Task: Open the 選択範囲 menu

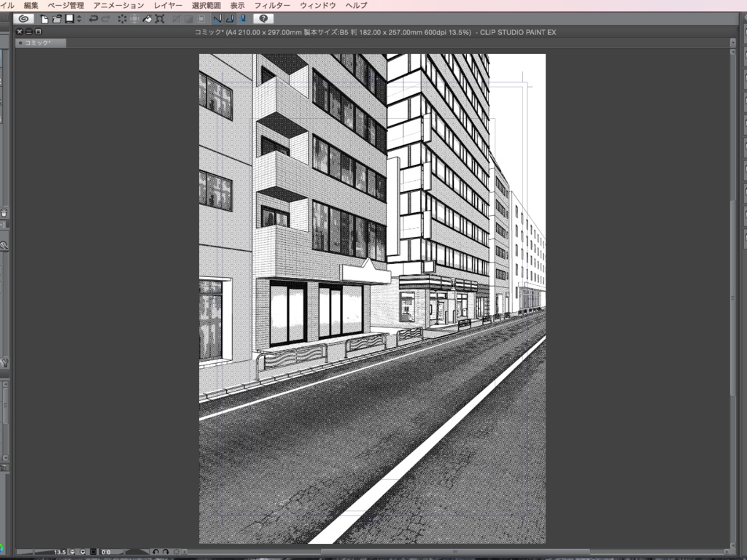Action: coord(206,5)
